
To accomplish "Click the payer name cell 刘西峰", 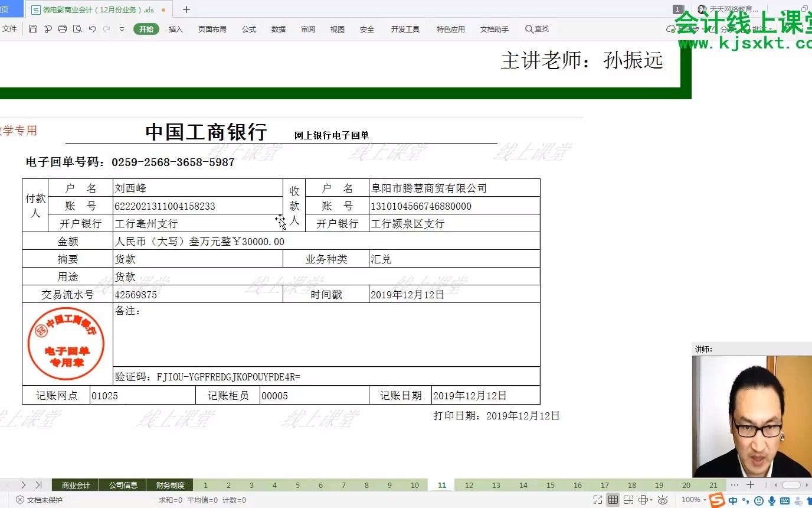I will pos(198,188).
